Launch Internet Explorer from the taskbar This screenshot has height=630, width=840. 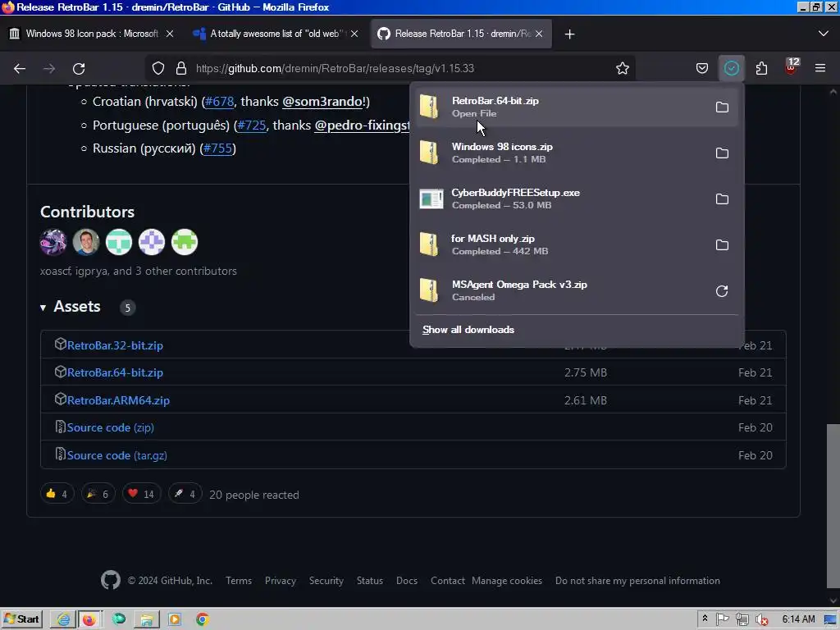63,620
